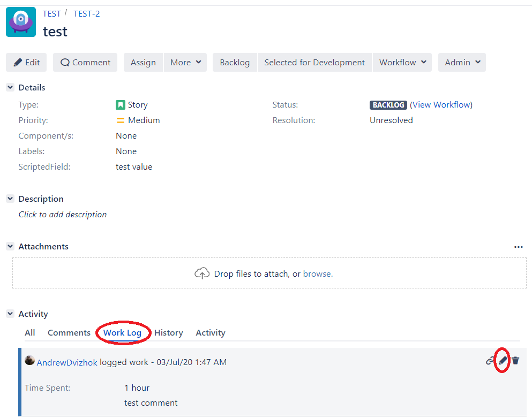Click to add description text
532x418 pixels.
coord(63,214)
